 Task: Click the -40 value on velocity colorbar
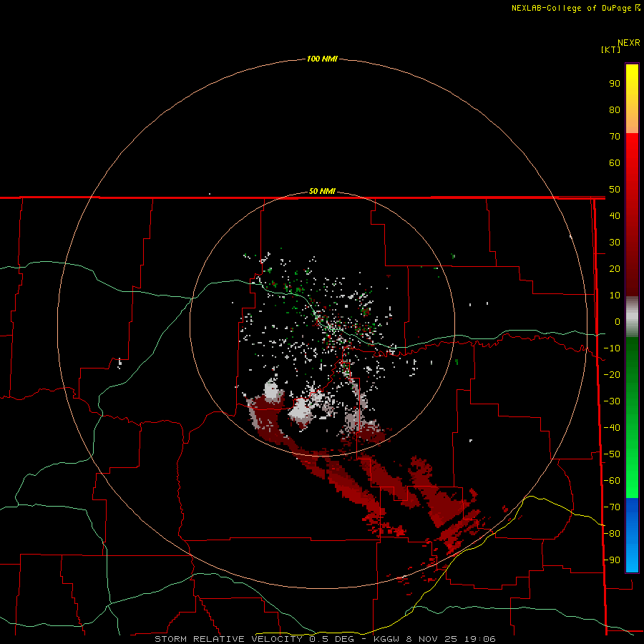[x=612, y=428]
